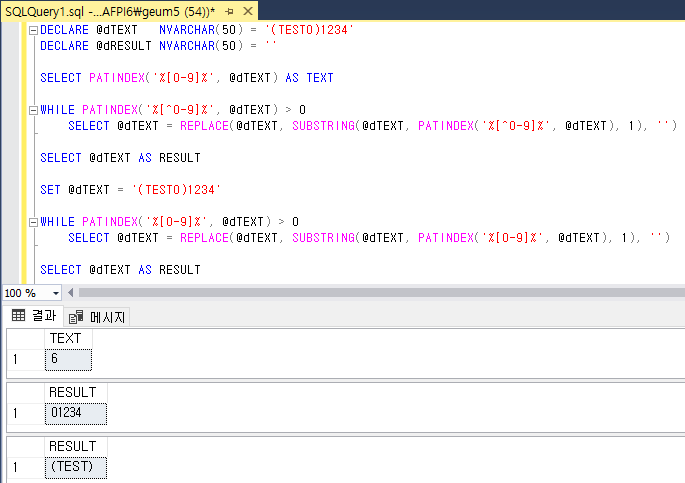Select the result cell 01234
The width and height of the screenshot is (685, 483).
pyautogui.click(x=76, y=413)
